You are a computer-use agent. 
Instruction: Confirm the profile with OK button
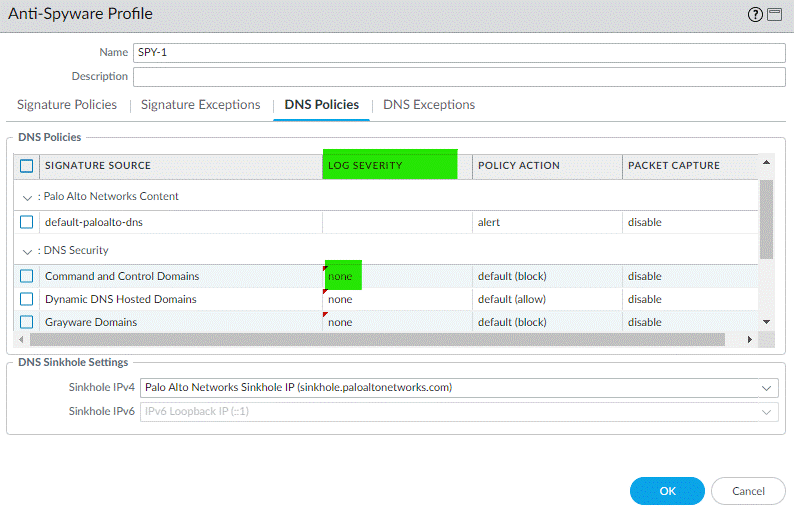pyautogui.click(x=667, y=491)
